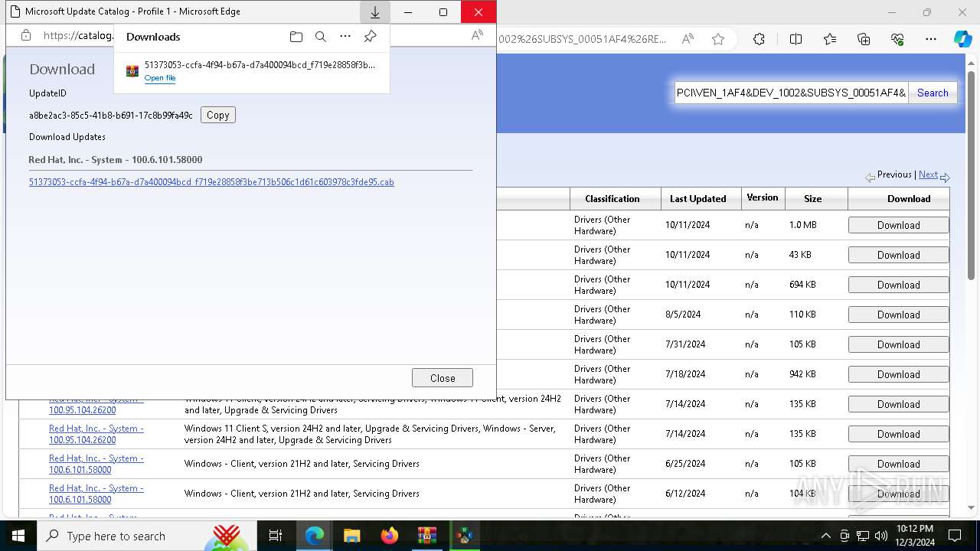Click the downloads arrow icon in popup title bar
980x551 pixels.
(x=375, y=12)
